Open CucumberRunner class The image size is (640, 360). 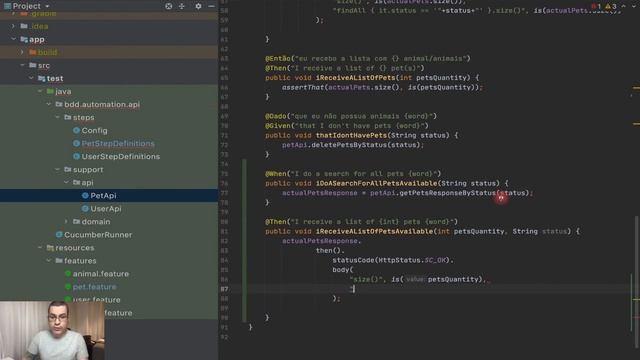[x=98, y=235]
